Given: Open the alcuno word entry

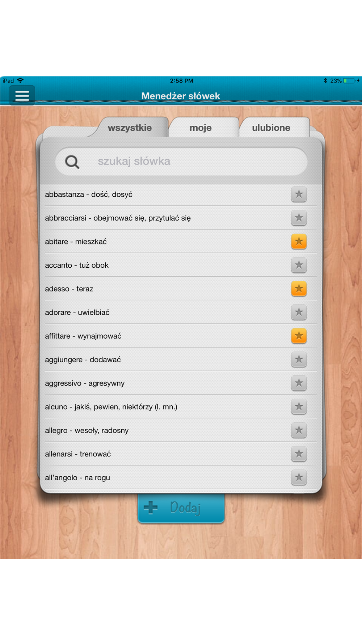Looking at the screenshot, I should click(181, 407).
